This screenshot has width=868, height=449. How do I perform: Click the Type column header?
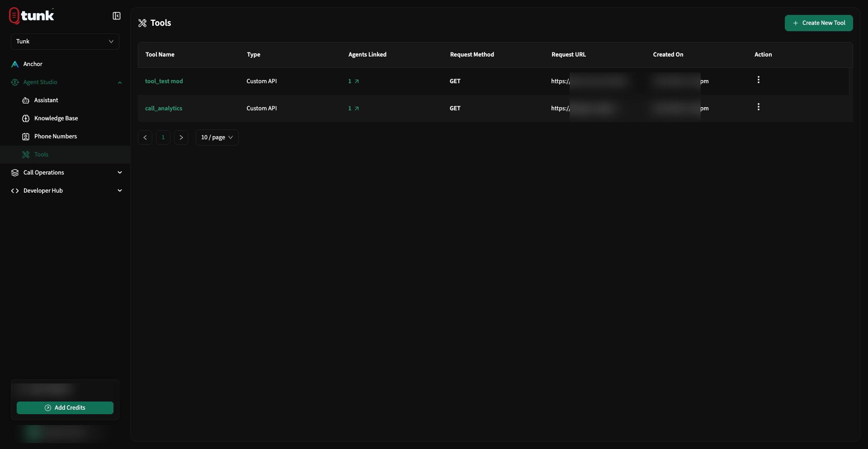(x=254, y=55)
